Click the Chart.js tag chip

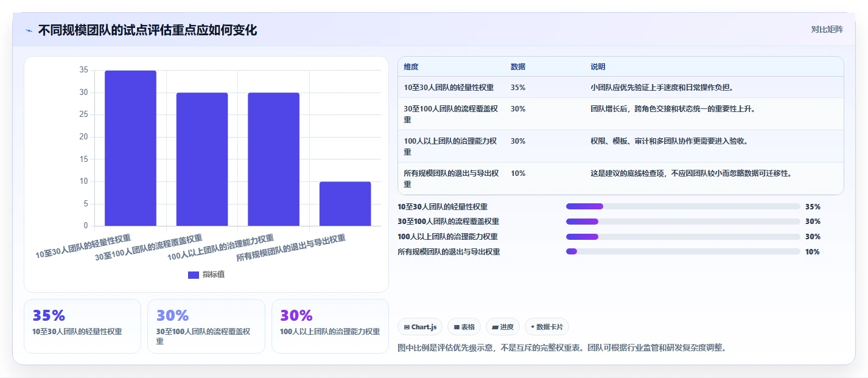(420, 327)
